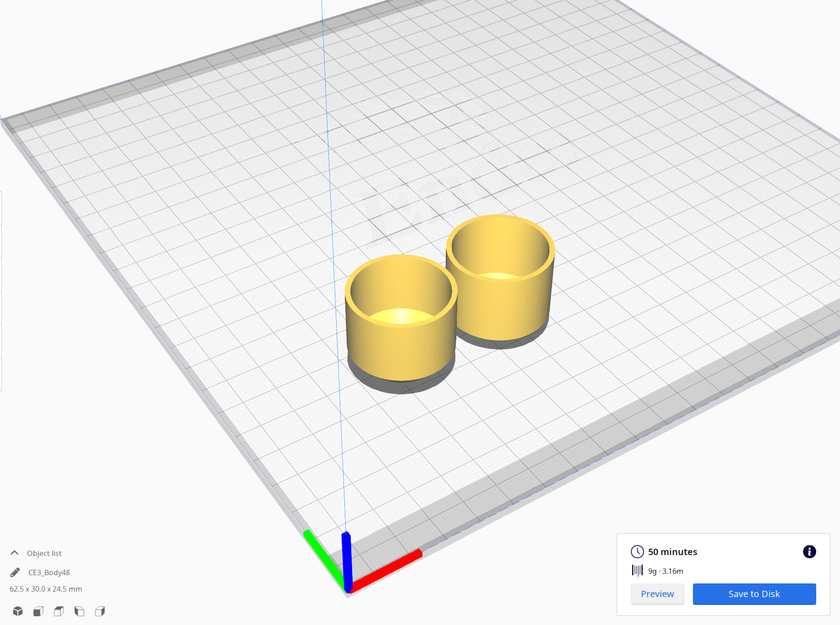The width and height of the screenshot is (840, 625).
Task: Switch to left side view icon
Action: tap(79, 611)
